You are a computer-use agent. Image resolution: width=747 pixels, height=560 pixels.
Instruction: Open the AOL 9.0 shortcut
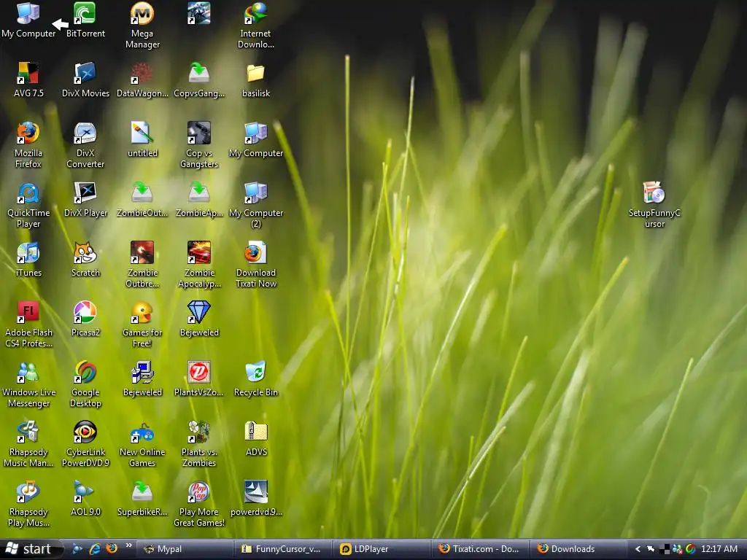(85, 499)
